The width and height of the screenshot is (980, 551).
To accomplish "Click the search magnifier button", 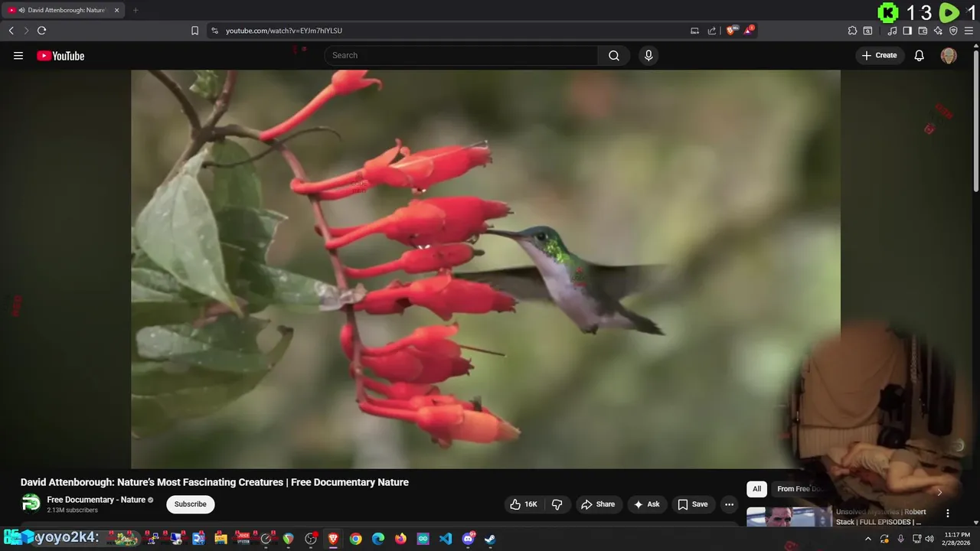I will [x=614, y=55].
